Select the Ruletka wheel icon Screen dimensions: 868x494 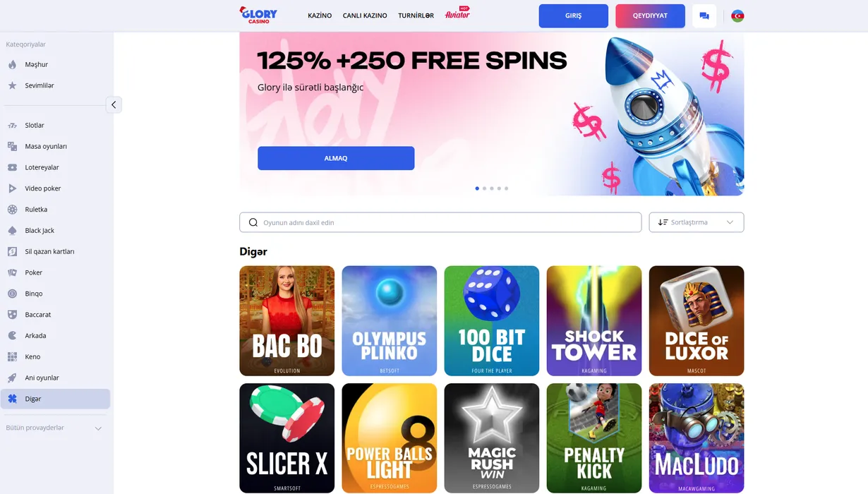(12, 210)
